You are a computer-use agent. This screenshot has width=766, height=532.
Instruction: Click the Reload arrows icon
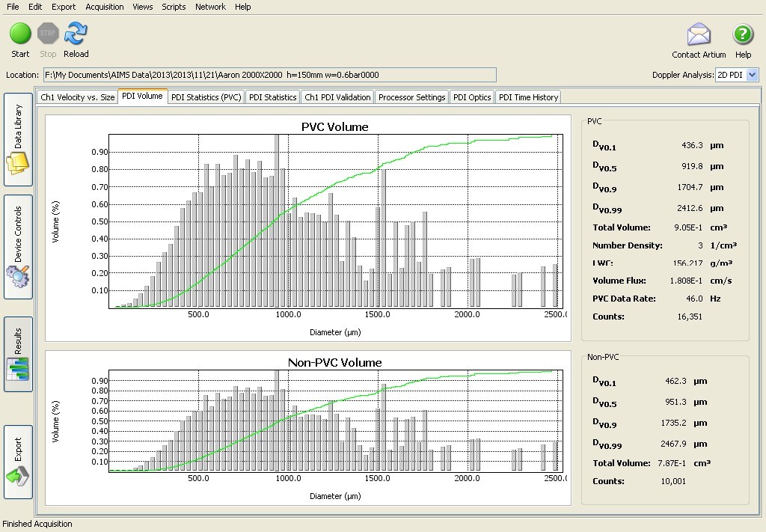(76, 34)
